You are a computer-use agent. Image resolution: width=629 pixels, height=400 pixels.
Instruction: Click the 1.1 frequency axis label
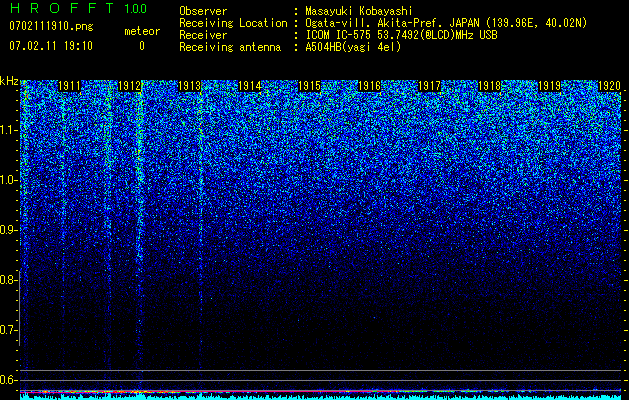[9, 130]
